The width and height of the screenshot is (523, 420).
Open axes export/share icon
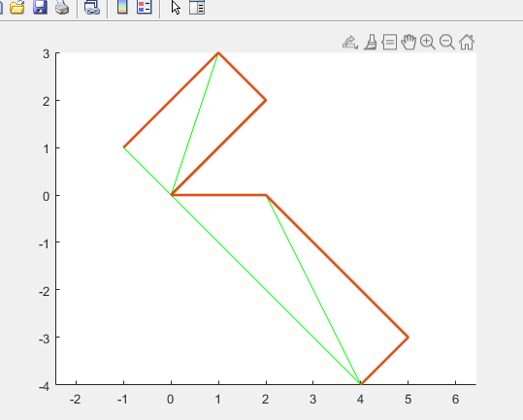pyautogui.click(x=350, y=43)
